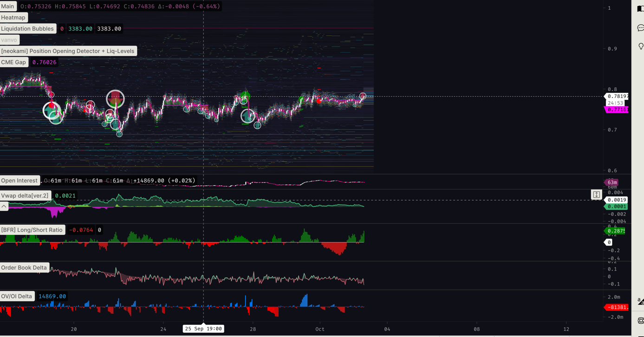
Task: Select the Open Interest pane label
Action: click(20, 181)
